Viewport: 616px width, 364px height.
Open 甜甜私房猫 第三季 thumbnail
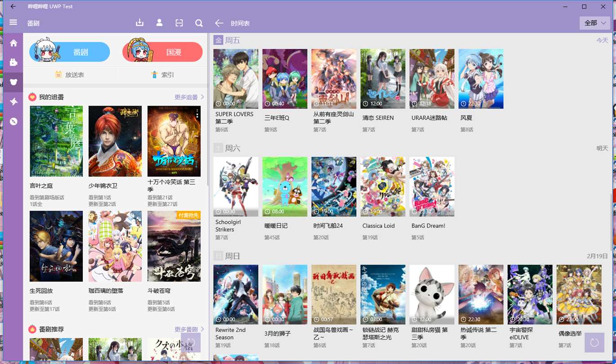pos(432,294)
